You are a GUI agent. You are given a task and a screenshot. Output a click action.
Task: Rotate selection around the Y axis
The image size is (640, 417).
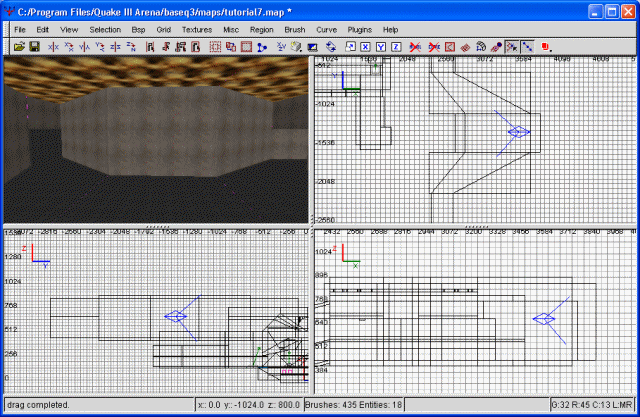click(100, 47)
